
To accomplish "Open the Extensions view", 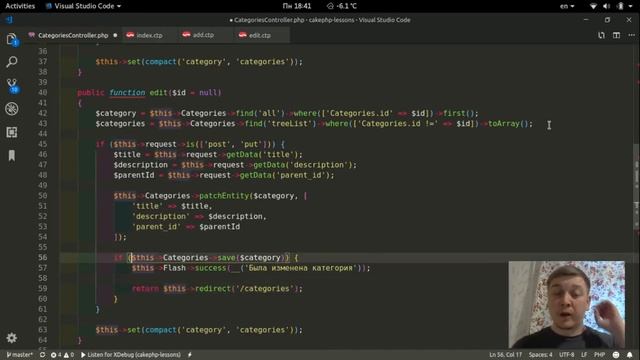I will click(11, 132).
